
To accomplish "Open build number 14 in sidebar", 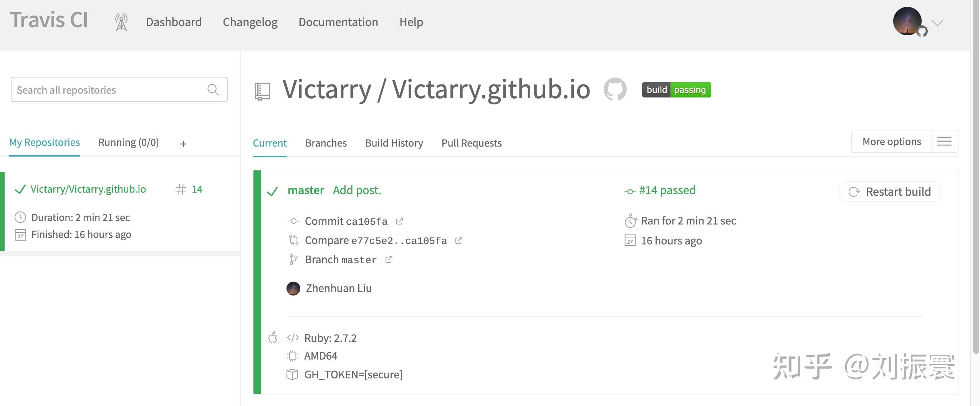I will click(x=197, y=189).
